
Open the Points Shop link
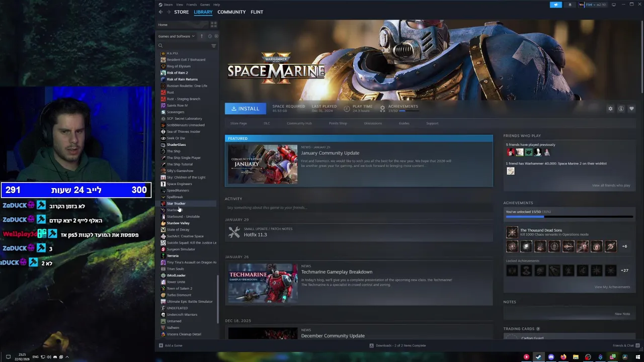click(x=338, y=123)
